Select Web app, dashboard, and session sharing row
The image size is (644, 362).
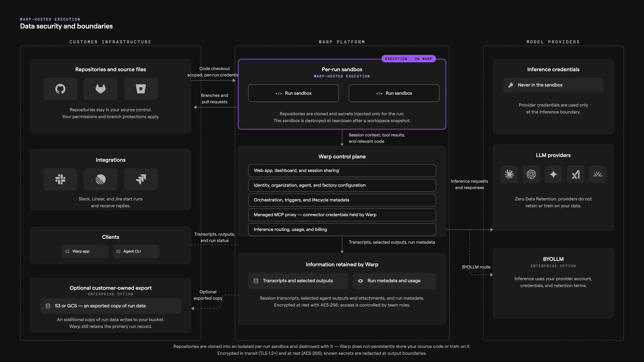pos(342,171)
